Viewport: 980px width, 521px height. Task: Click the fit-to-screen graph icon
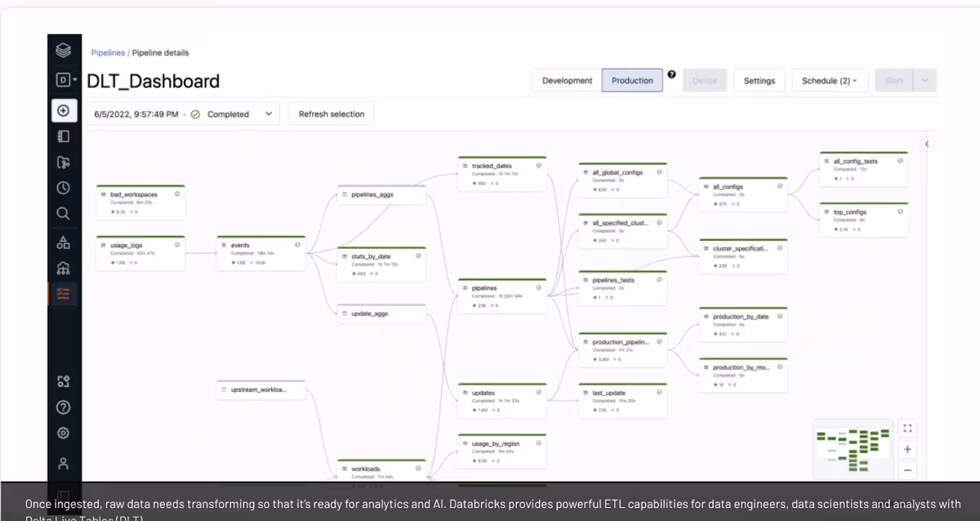point(907,427)
